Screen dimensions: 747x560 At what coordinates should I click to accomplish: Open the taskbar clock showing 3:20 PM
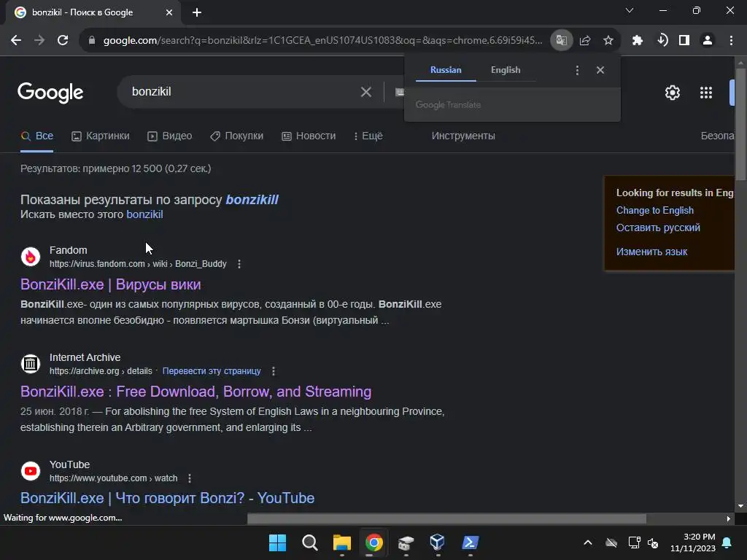(693, 542)
